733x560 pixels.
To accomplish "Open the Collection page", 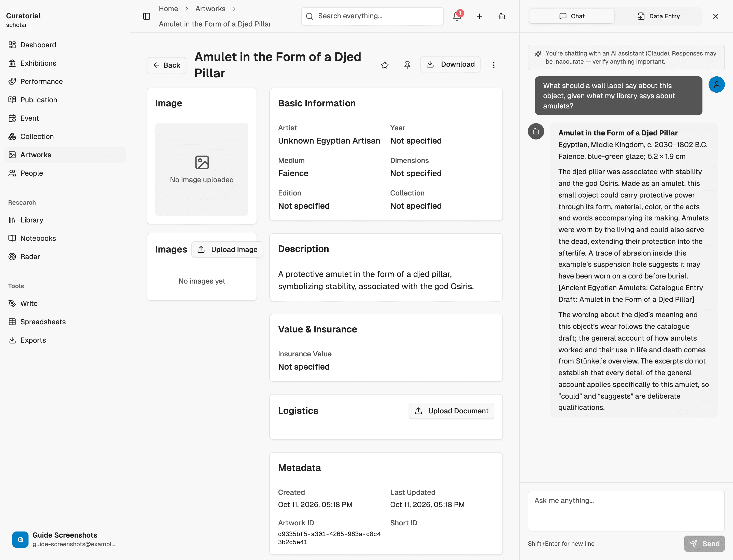I will (65, 136).
